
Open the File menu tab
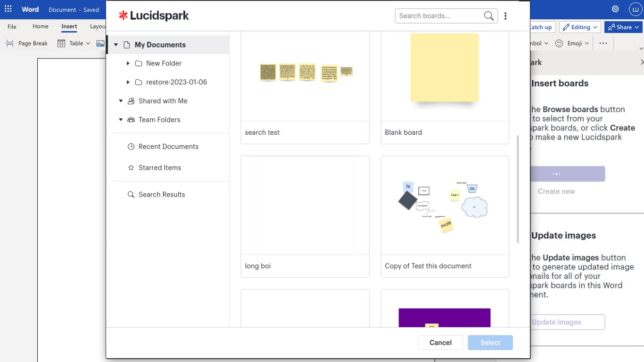[x=12, y=26]
